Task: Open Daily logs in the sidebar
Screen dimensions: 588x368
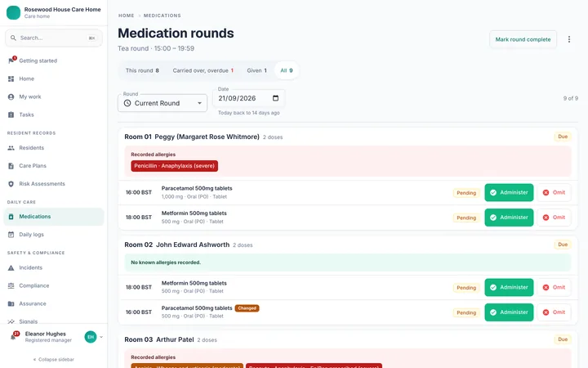Action: pyautogui.click(x=54, y=235)
